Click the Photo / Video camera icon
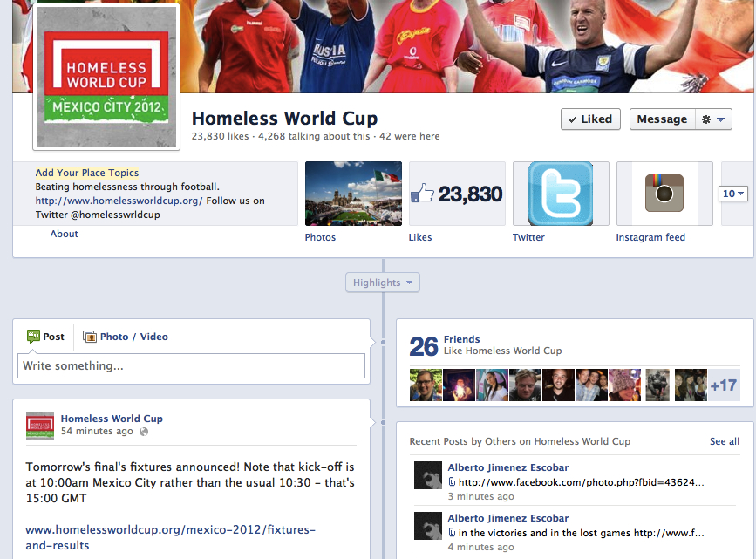 click(x=90, y=336)
